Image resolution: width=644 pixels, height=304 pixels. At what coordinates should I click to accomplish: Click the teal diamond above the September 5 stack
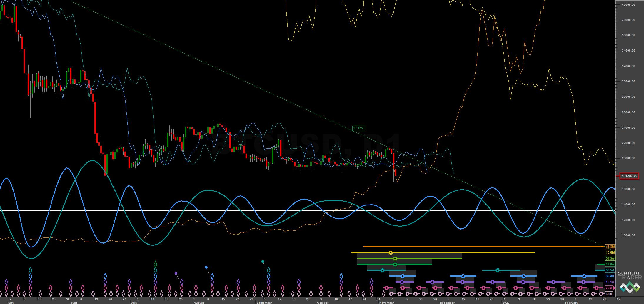click(268, 270)
